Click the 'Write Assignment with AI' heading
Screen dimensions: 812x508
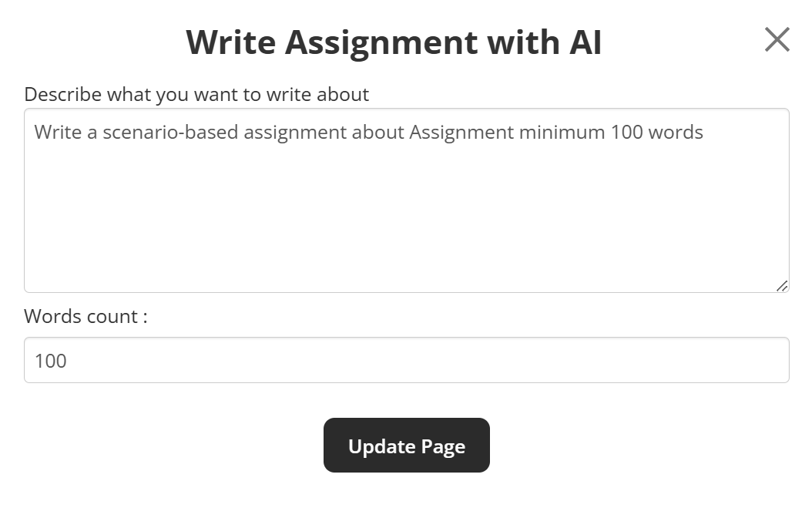click(394, 42)
